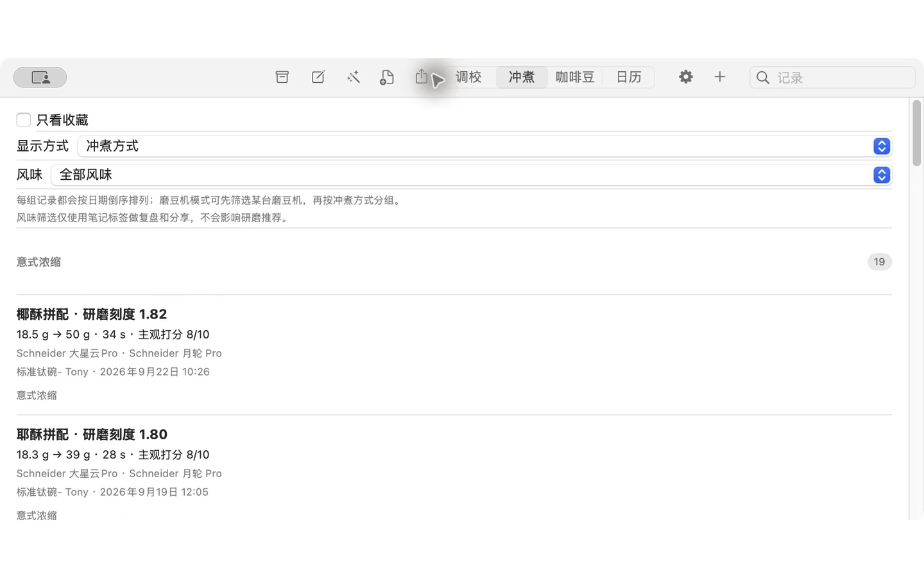Viewport: 924px width, 578px height.
Task: Click the vertical scrollbar thumb
Action: coord(917,133)
